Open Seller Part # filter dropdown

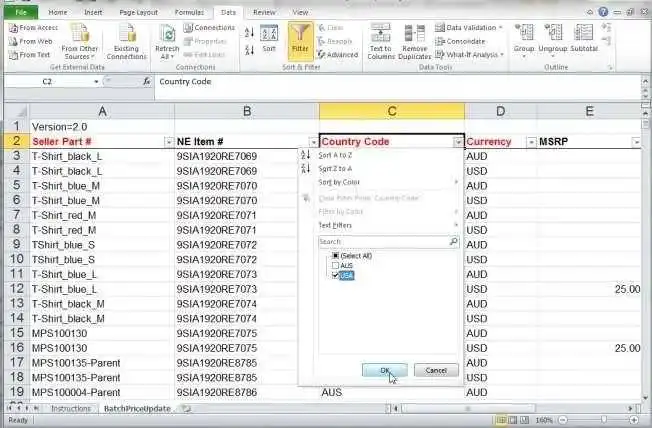[x=168, y=142]
